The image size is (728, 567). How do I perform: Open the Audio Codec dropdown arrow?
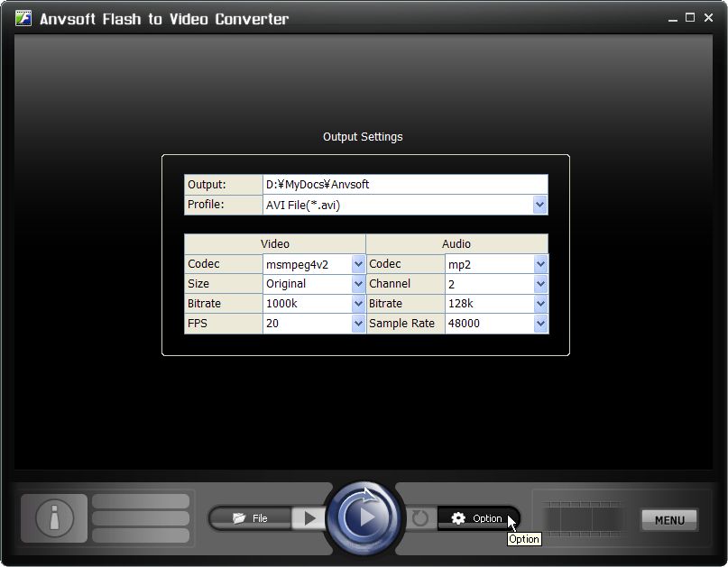[x=540, y=264]
